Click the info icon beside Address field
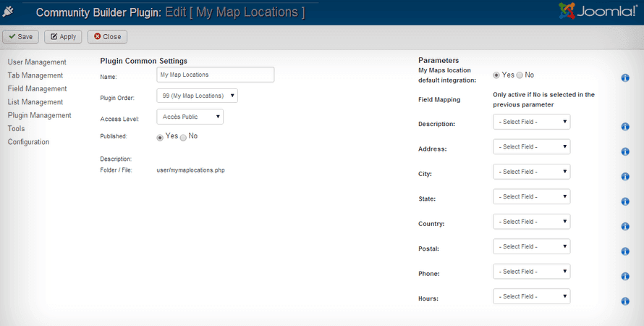 click(x=624, y=151)
